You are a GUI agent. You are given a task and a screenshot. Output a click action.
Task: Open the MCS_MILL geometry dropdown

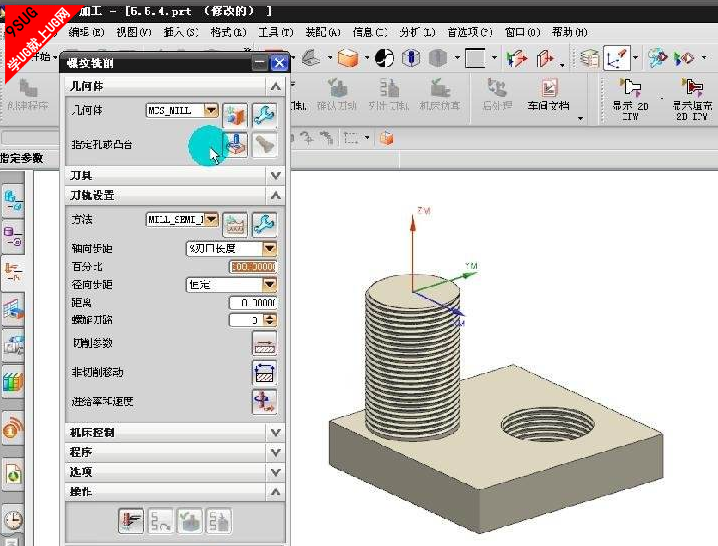coord(211,110)
